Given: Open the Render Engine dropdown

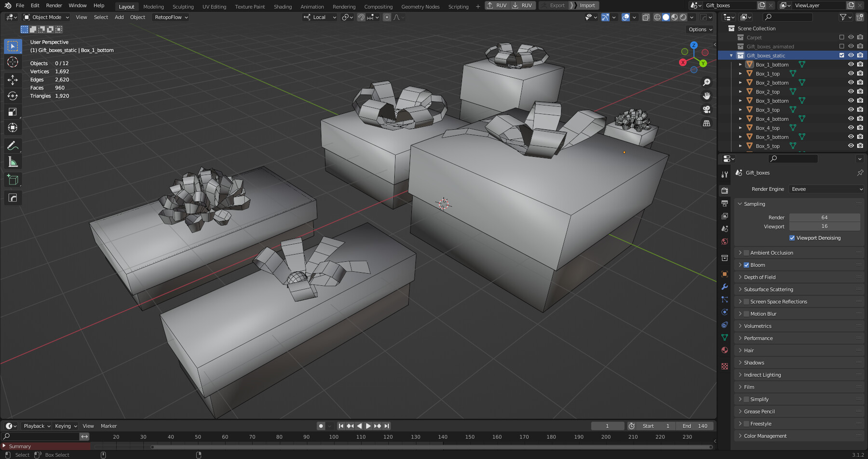Looking at the screenshot, I should [826, 189].
